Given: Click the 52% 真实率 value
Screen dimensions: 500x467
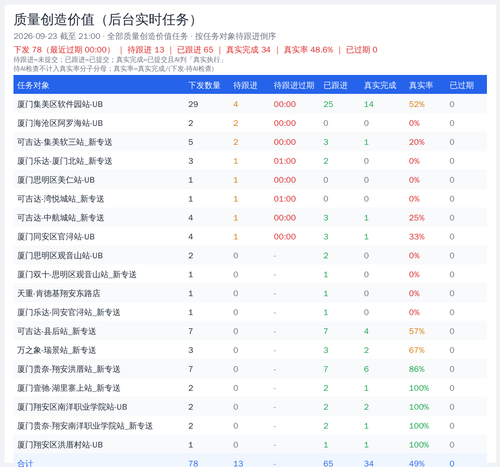Looking at the screenshot, I should coord(417,104).
